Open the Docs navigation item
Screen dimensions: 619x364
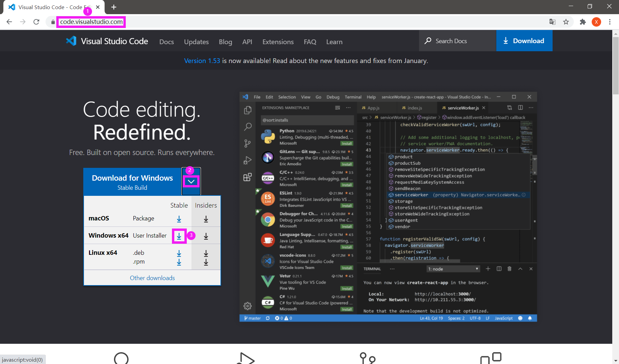click(x=167, y=42)
